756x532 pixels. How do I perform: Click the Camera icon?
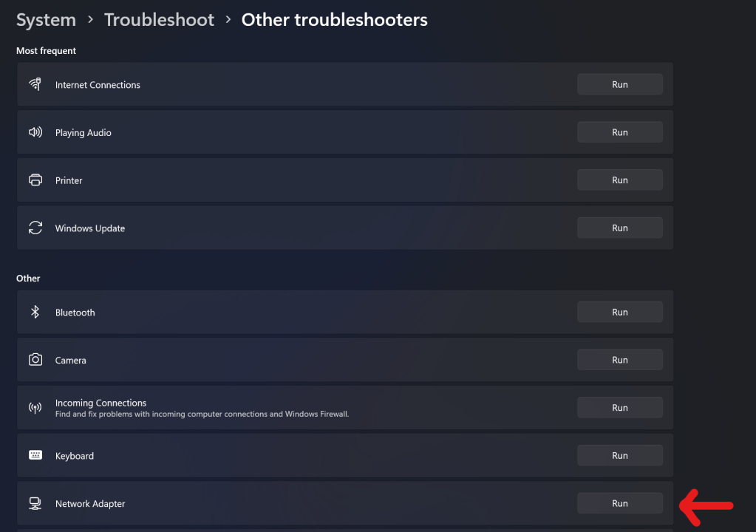35,360
